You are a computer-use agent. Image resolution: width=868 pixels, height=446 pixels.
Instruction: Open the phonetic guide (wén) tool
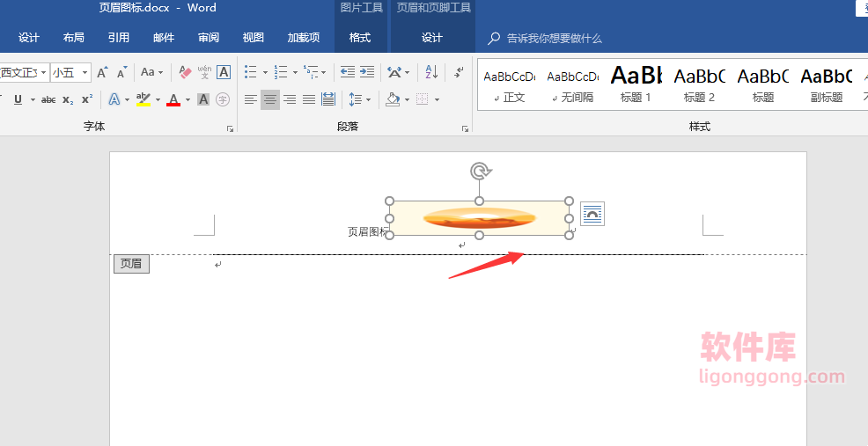204,72
